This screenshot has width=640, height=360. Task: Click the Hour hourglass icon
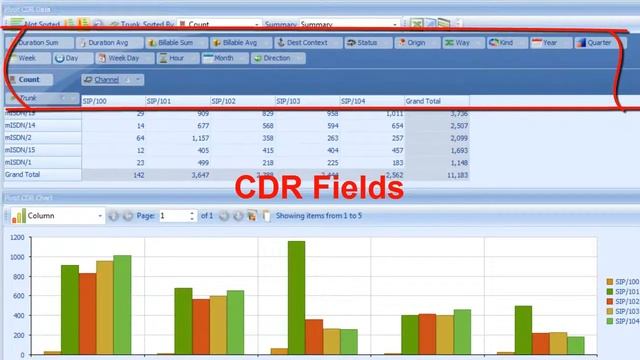(163, 58)
